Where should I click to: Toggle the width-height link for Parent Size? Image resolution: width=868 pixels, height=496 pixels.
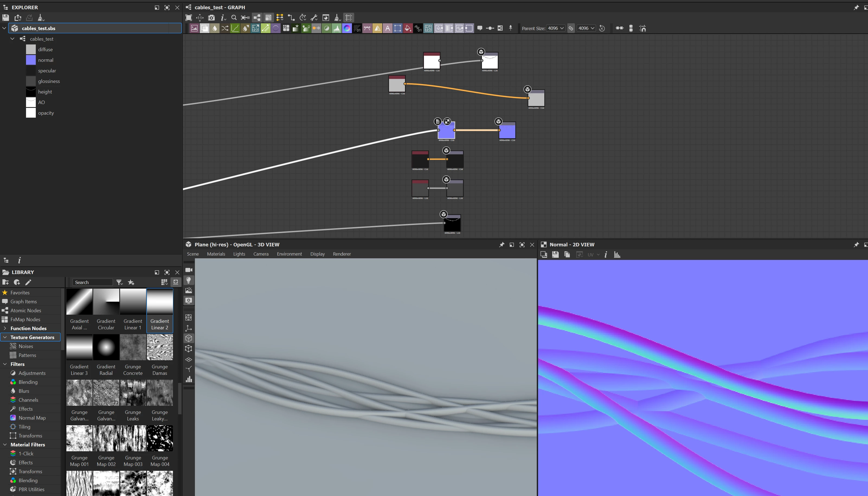[x=571, y=28]
